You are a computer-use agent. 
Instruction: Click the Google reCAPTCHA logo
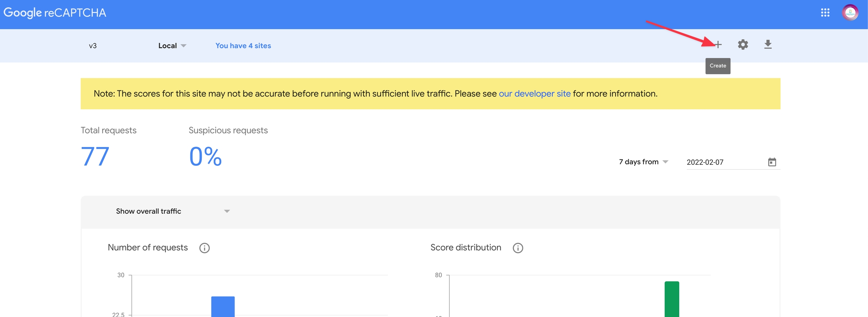coord(55,13)
